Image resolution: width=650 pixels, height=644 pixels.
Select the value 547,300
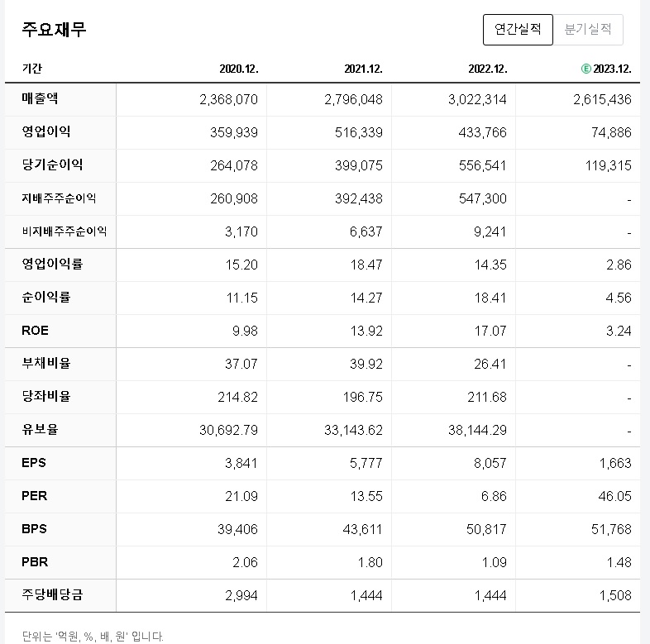click(x=482, y=199)
